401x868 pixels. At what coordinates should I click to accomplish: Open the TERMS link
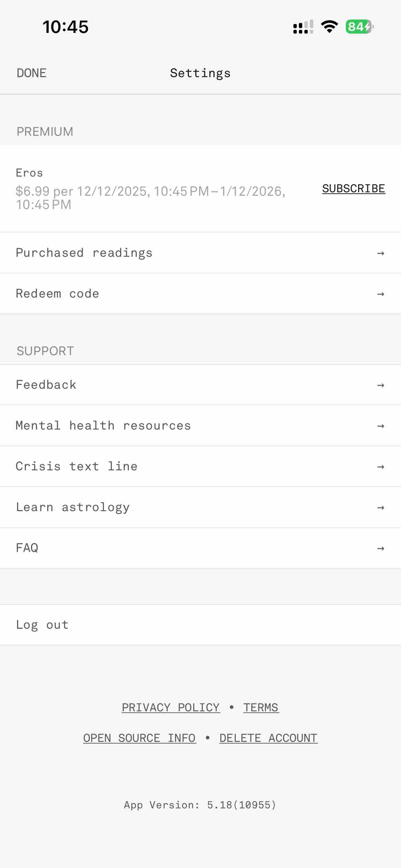coord(261,707)
